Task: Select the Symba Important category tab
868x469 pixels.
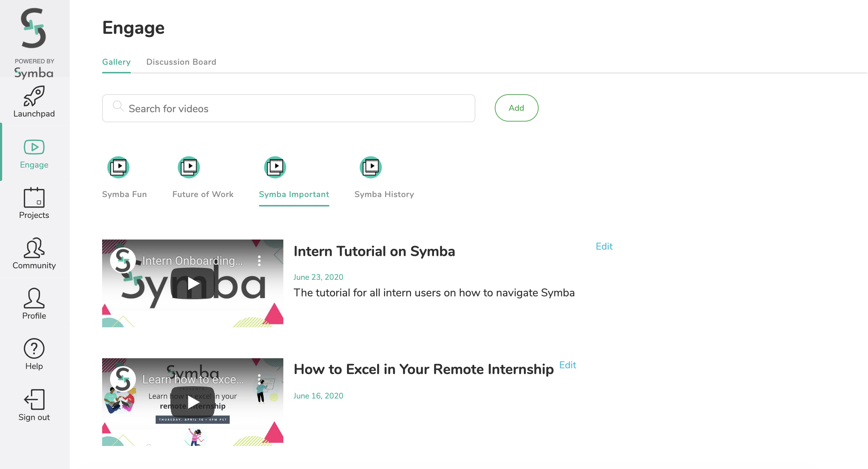Action: [x=294, y=194]
